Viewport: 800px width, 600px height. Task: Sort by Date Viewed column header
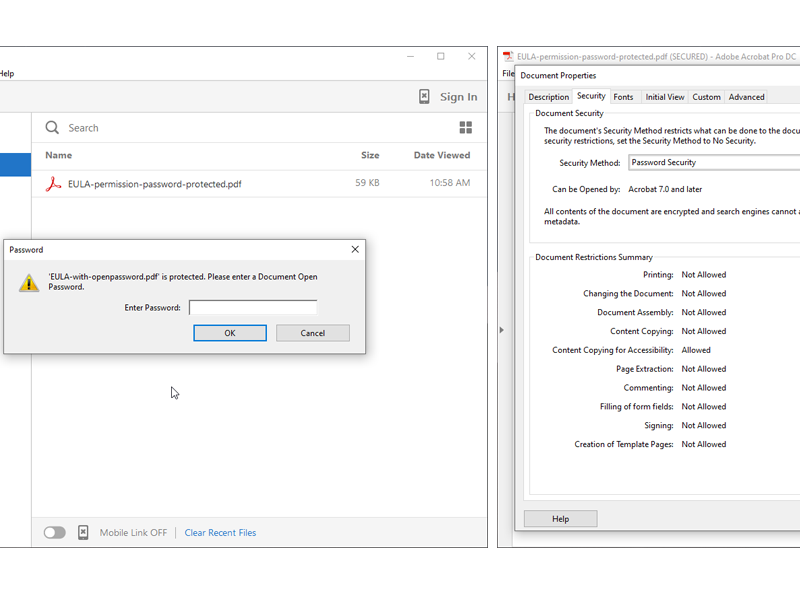442,155
